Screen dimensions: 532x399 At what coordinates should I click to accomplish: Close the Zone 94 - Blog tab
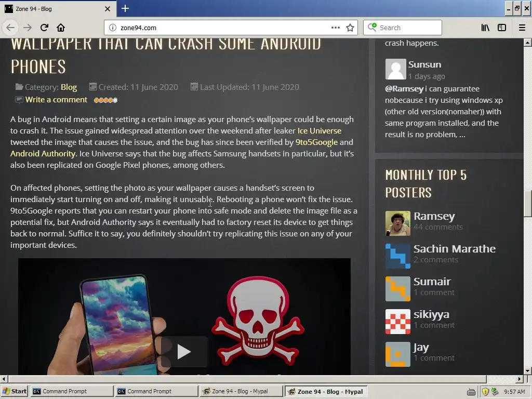click(108, 9)
